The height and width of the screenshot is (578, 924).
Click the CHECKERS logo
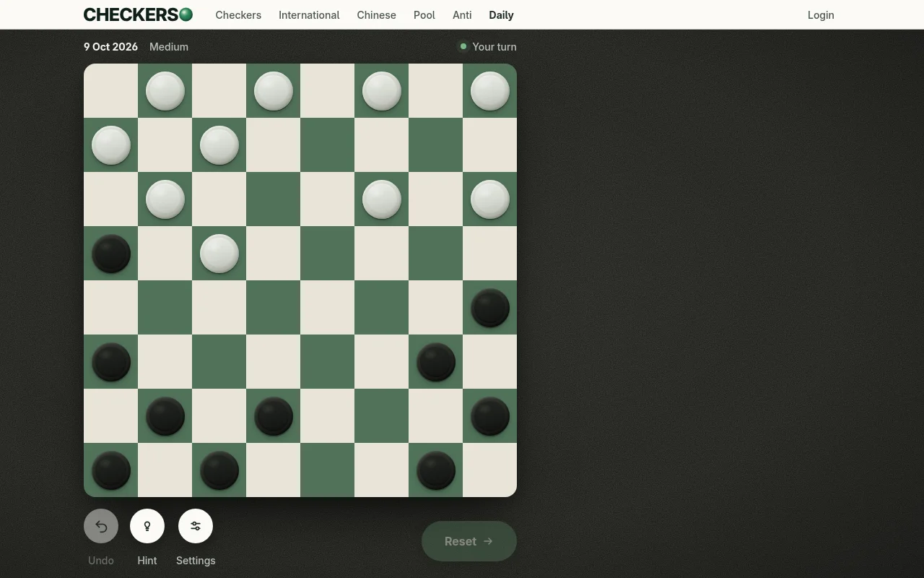click(x=138, y=14)
